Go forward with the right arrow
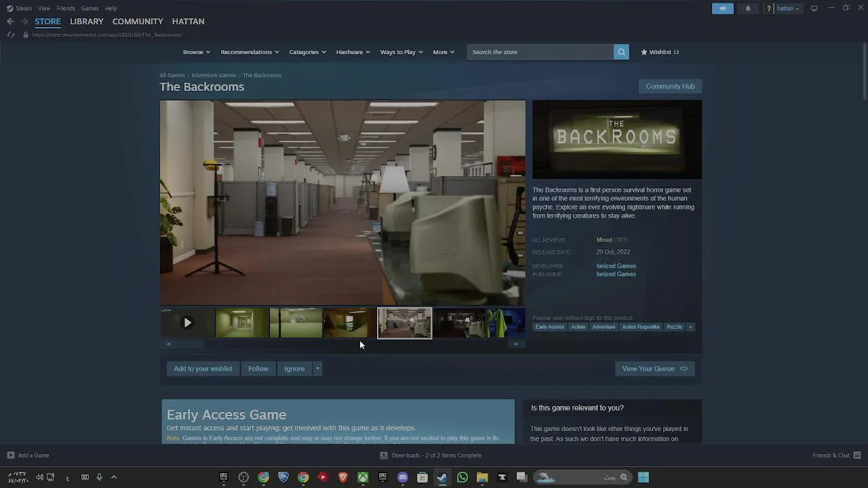This screenshot has width=868, height=488. [24, 21]
